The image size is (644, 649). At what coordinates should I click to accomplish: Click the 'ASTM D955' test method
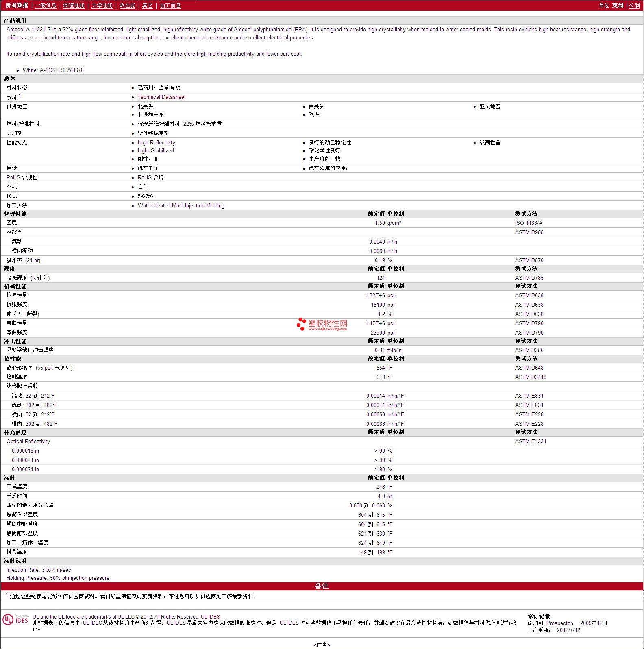(529, 232)
